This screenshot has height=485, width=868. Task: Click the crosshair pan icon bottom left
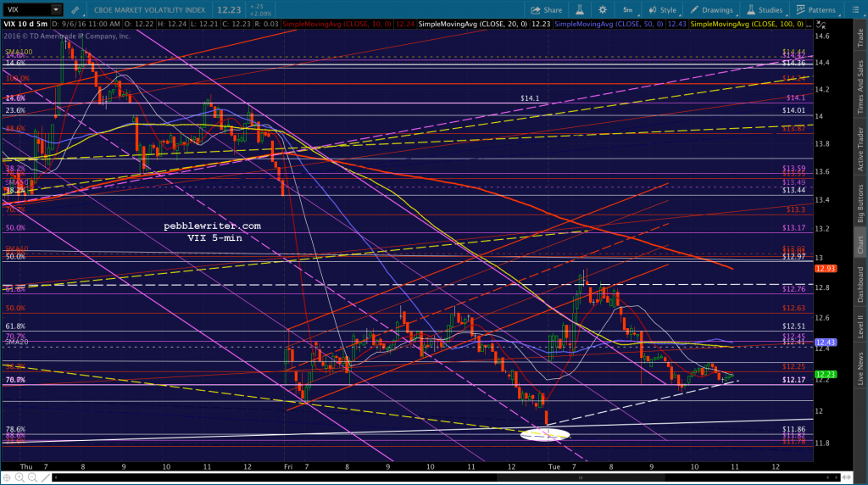coord(7,477)
